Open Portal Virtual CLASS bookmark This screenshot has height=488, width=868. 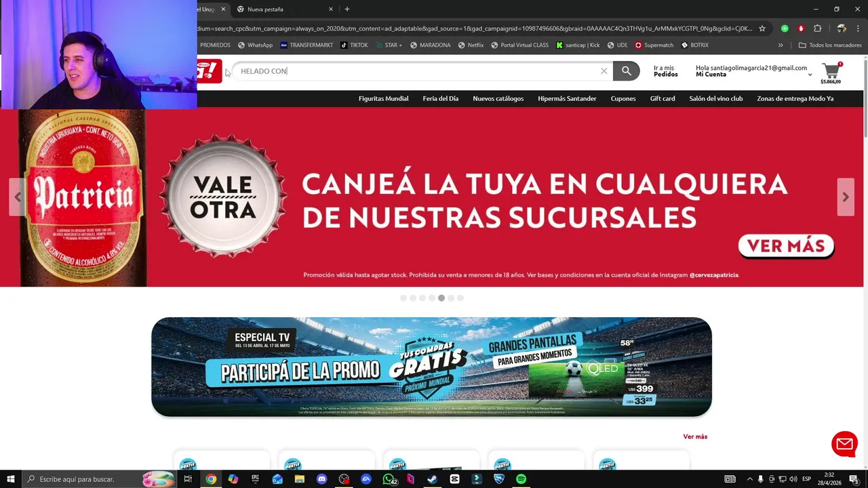(519, 45)
